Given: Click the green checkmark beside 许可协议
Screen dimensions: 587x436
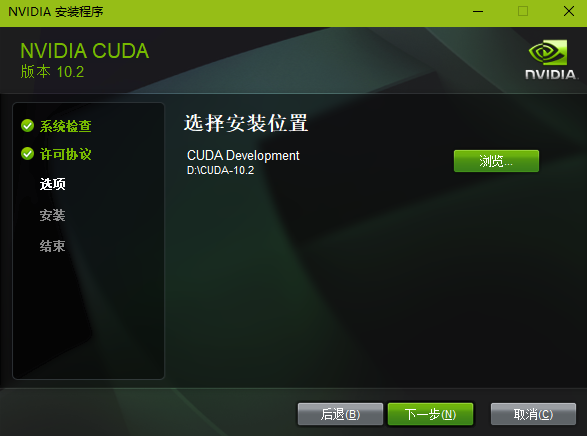Looking at the screenshot, I should point(27,153).
